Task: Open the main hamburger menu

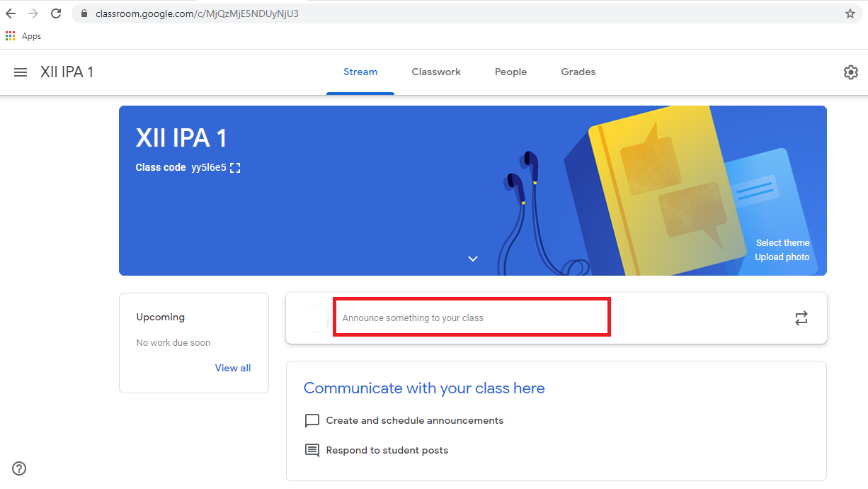Action: click(21, 72)
